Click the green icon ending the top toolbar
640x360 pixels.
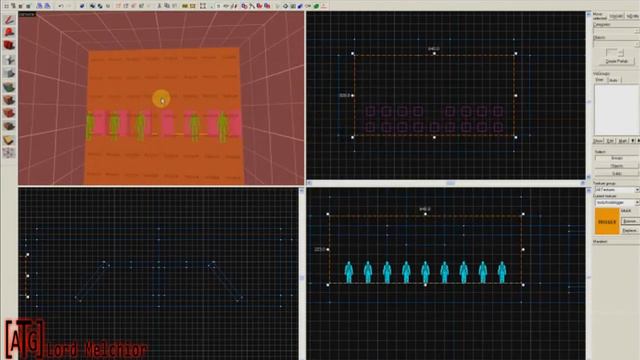pos(316,6)
